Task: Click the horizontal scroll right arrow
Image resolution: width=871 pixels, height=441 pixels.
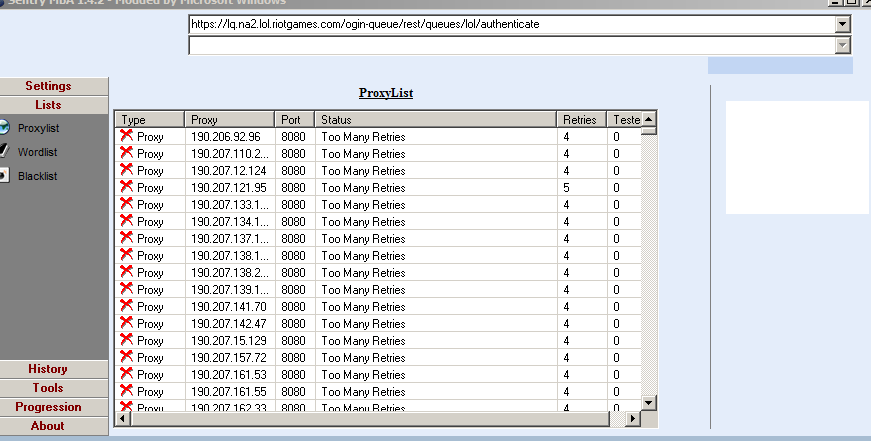Action: click(632, 418)
